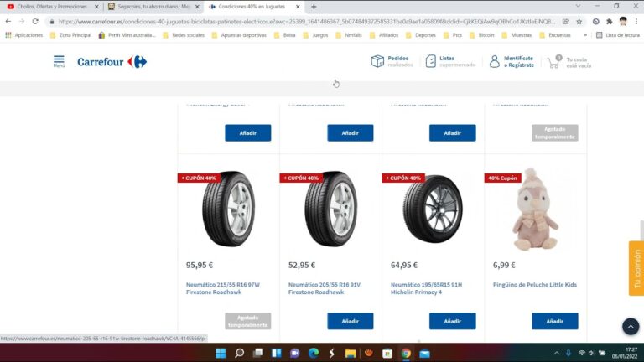Open a new browser tab
The width and height of the screenshot is (644, 362).
click(x=314, y=7)
